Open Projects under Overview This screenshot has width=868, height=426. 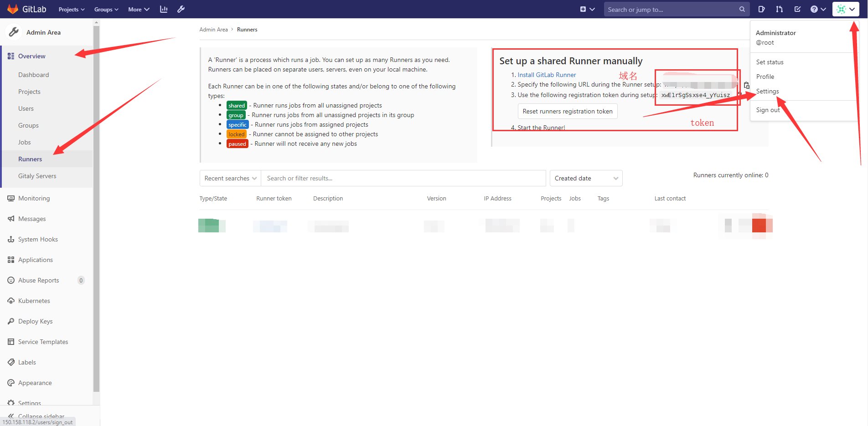(x=29, y=92)
